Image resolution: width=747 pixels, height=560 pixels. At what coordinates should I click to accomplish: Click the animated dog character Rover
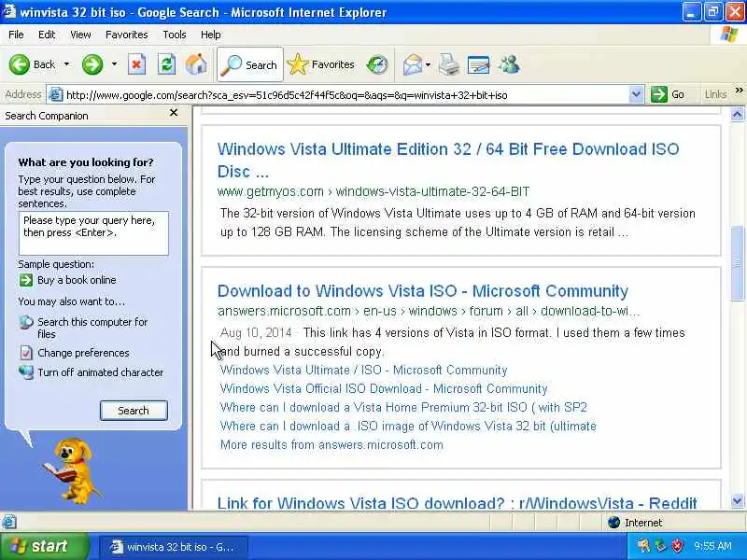(x=72, y=470)
